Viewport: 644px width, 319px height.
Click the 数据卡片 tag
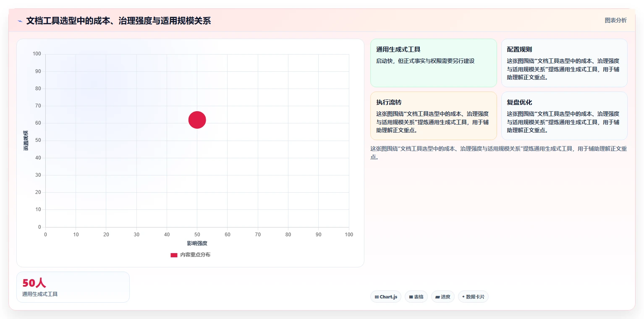point(473,297)
